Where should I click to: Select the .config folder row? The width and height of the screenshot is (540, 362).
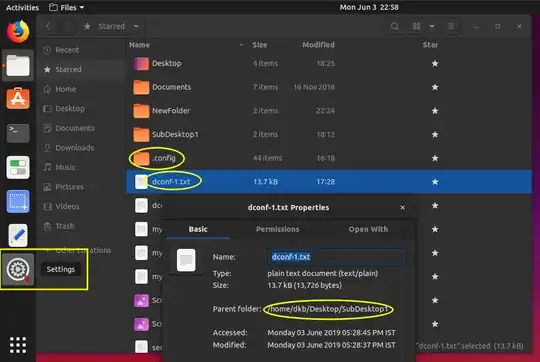[x=329, y=158]
